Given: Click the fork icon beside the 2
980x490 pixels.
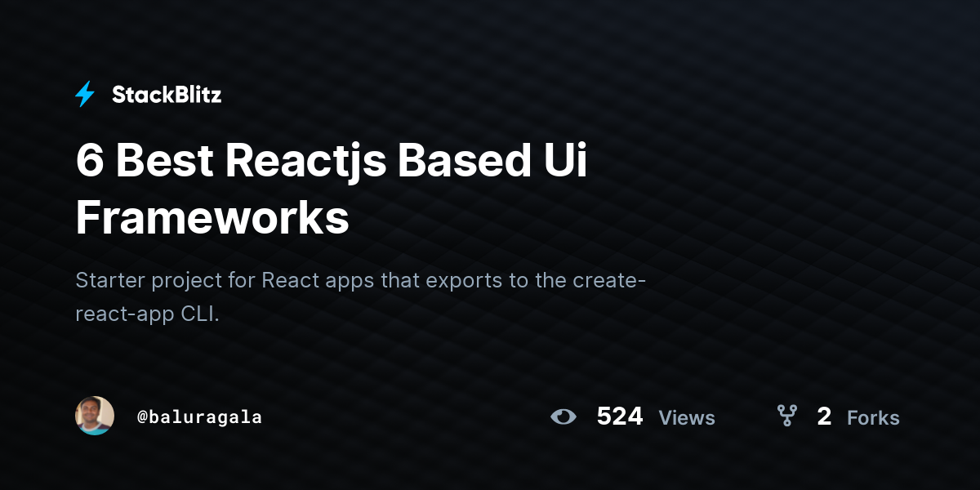Looking at the screenshot, I should point(787,416).
